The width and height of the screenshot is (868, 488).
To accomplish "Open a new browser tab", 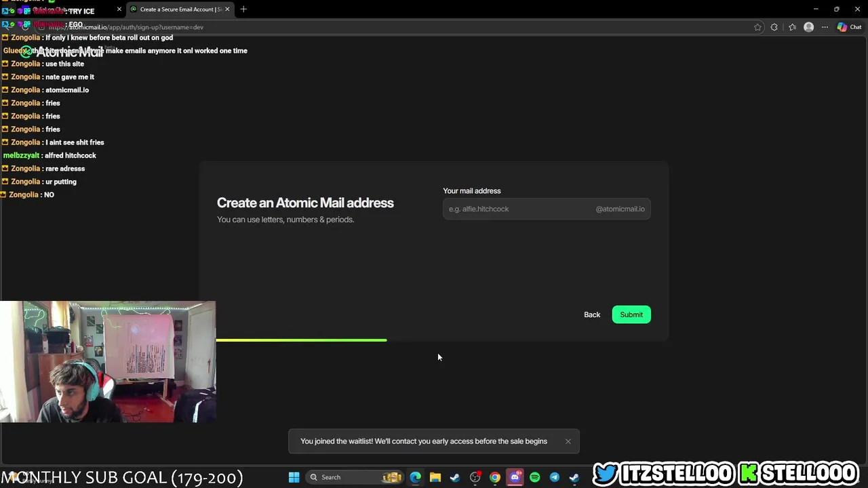I will click(243, 9).
